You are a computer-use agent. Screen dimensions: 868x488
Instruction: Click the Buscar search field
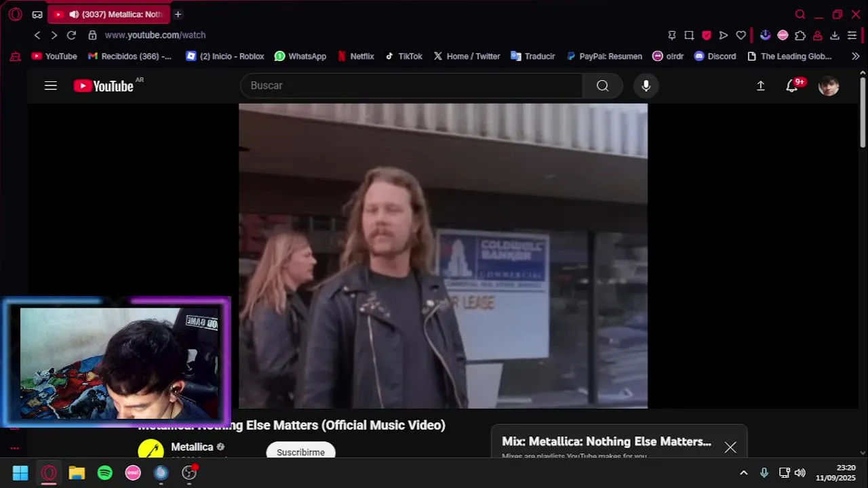411,85
